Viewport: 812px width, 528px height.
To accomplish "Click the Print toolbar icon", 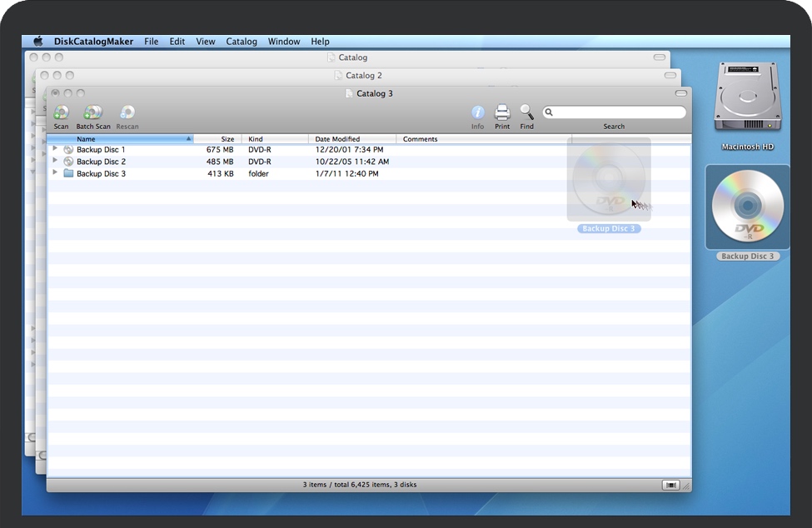I will click(x=502, y=112).
